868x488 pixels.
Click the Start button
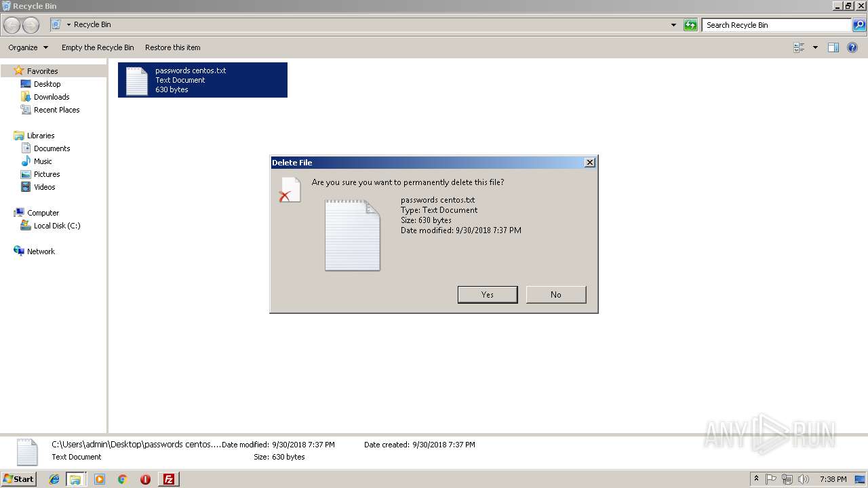click(19, 479)
